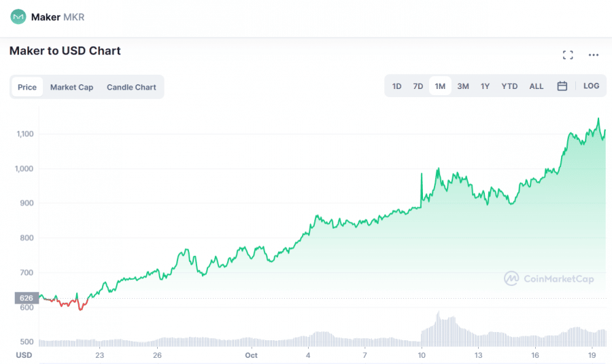The width and height of the screenshot is (612, 364).
Task: Open the calendar date range picker
Action: tap(562, 86)
